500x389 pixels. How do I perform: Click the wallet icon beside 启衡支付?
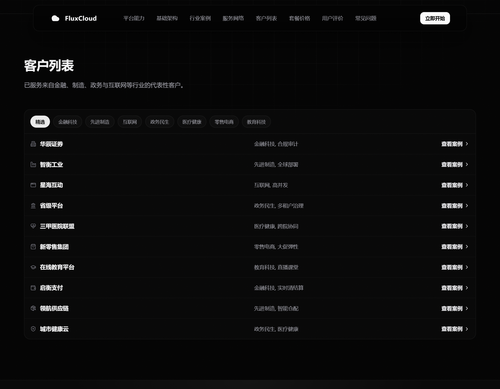(x=33, y=288)
